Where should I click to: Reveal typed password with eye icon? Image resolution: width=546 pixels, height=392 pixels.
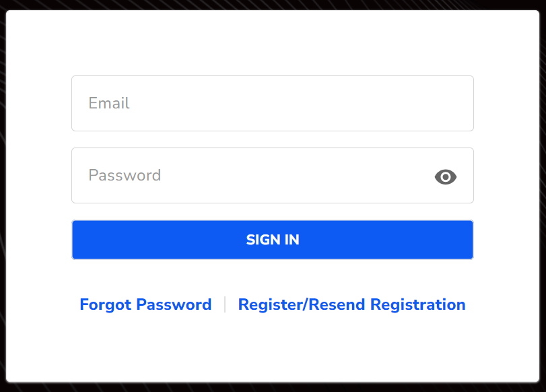446,176
